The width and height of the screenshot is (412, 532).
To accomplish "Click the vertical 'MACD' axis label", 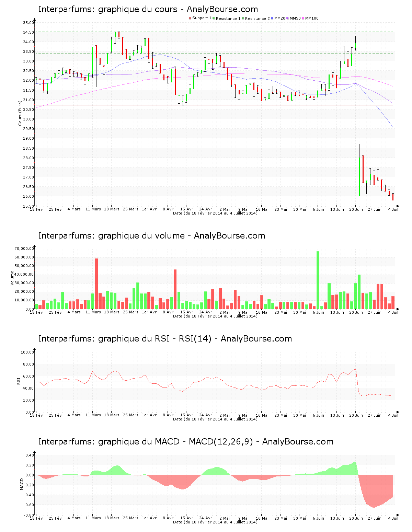I will coord(22,484).
